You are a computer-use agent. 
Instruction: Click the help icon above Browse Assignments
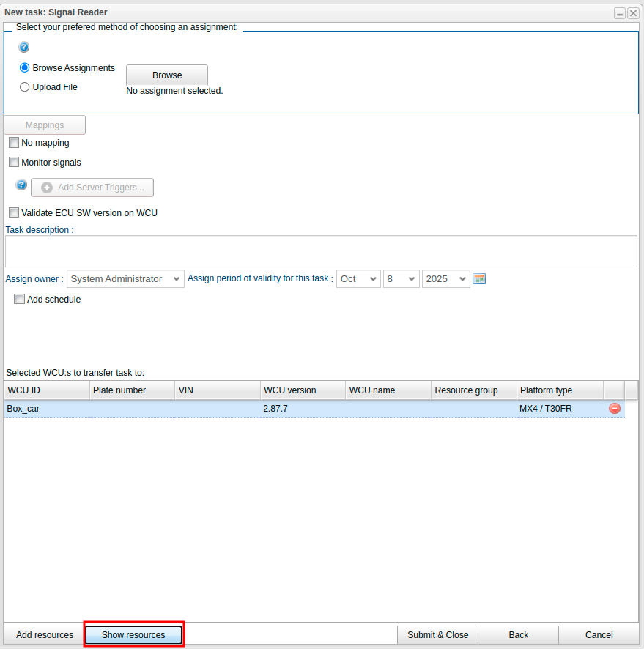tap(24, 48)
